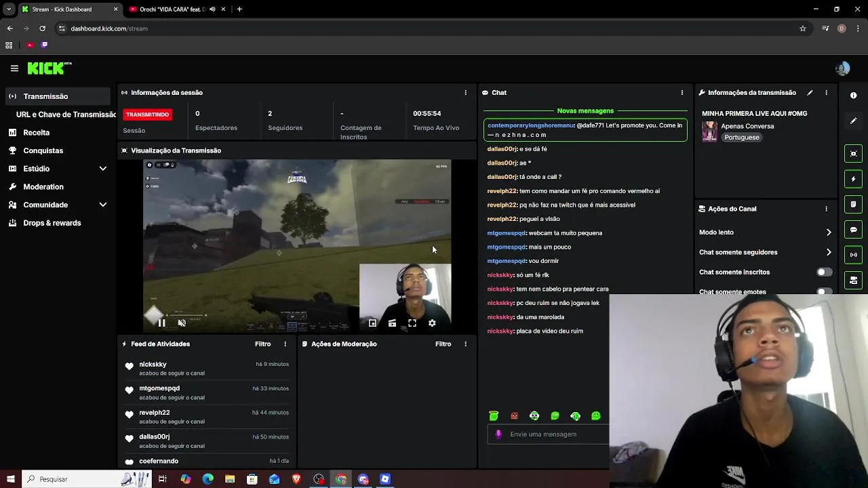Open a new browser tab
Image resolution: width=868 pixels, height=488 pixels.
point(239,9)
